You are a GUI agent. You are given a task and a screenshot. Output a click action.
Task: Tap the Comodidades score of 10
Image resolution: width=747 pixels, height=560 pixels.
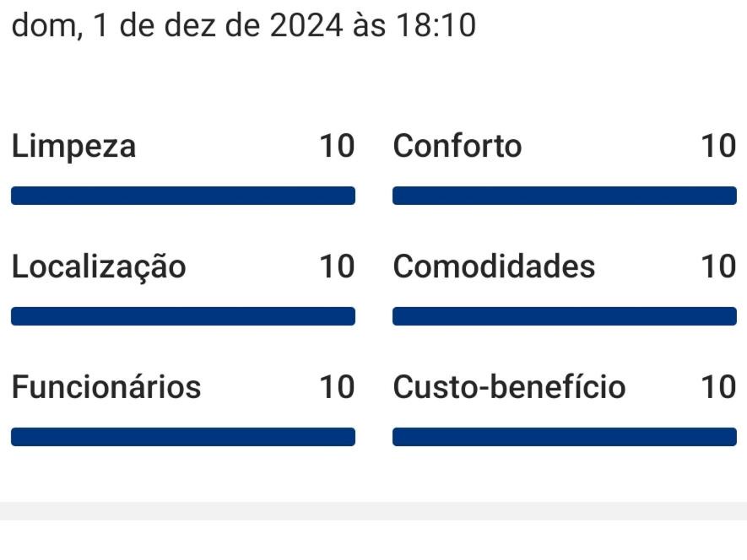718,267
